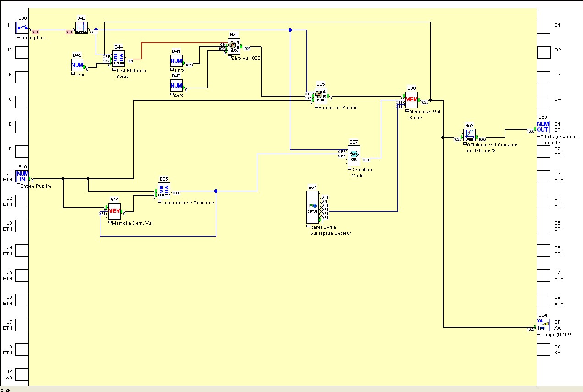Click the B24 MEM memory block

(114, 210)
